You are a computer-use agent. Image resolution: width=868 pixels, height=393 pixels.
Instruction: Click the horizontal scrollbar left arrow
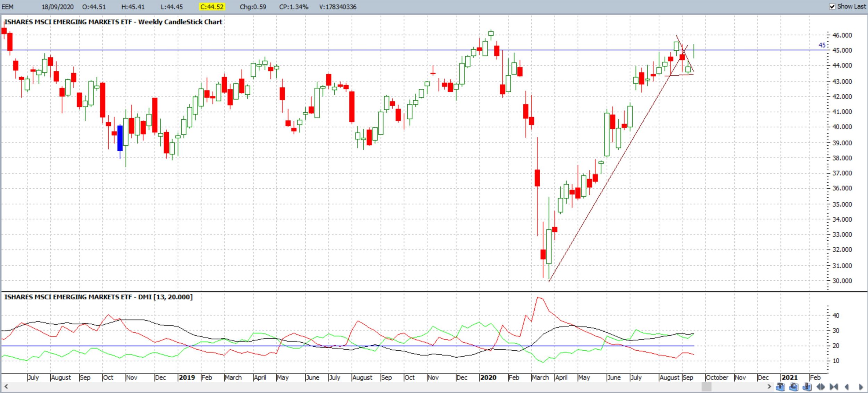point(6,386)
